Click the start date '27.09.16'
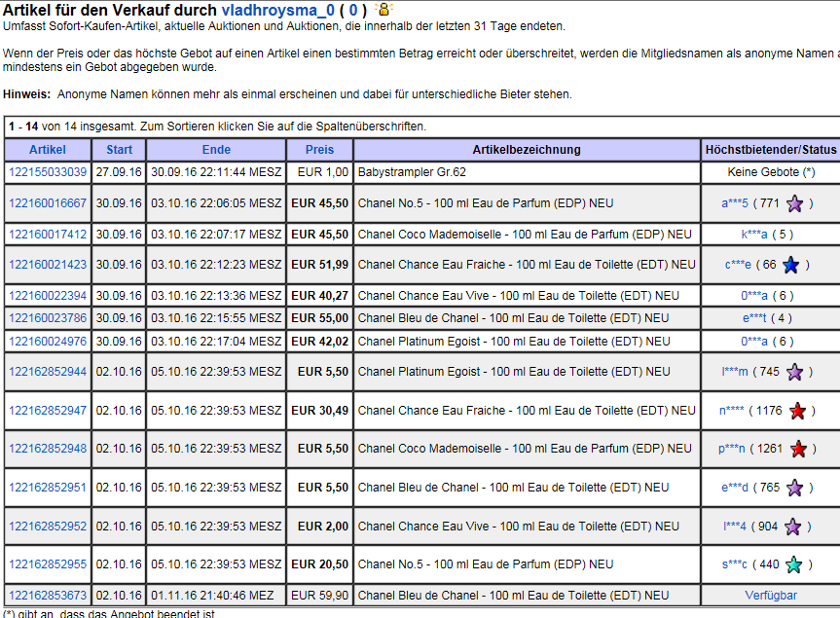 point(119,172)
